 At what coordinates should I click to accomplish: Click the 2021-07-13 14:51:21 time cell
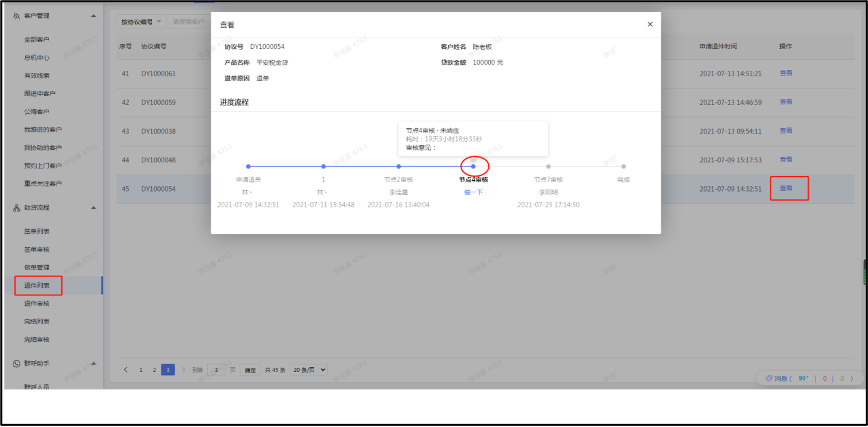click(731, 74)
